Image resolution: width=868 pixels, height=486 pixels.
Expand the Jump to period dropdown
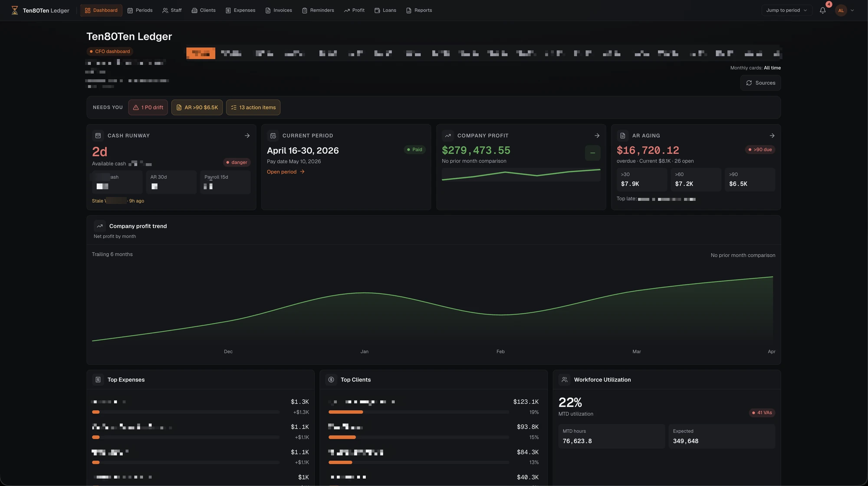787,10
